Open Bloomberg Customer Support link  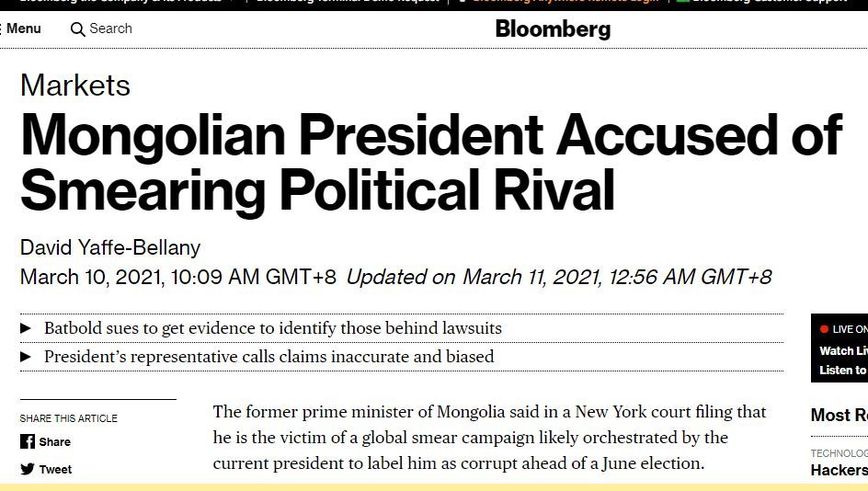(772, 2)
